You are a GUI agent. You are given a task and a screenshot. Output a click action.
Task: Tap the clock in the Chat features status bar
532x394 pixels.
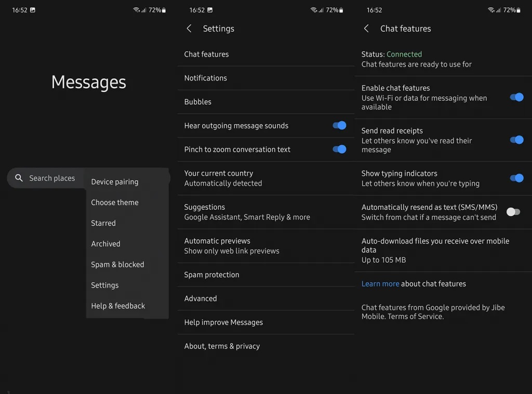pos(374,10)
